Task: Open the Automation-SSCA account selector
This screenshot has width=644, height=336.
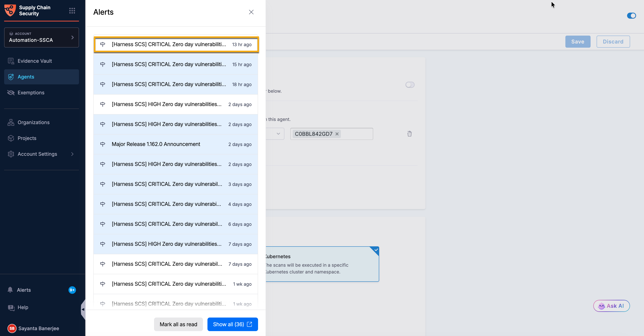Action: tap(42, 37)
